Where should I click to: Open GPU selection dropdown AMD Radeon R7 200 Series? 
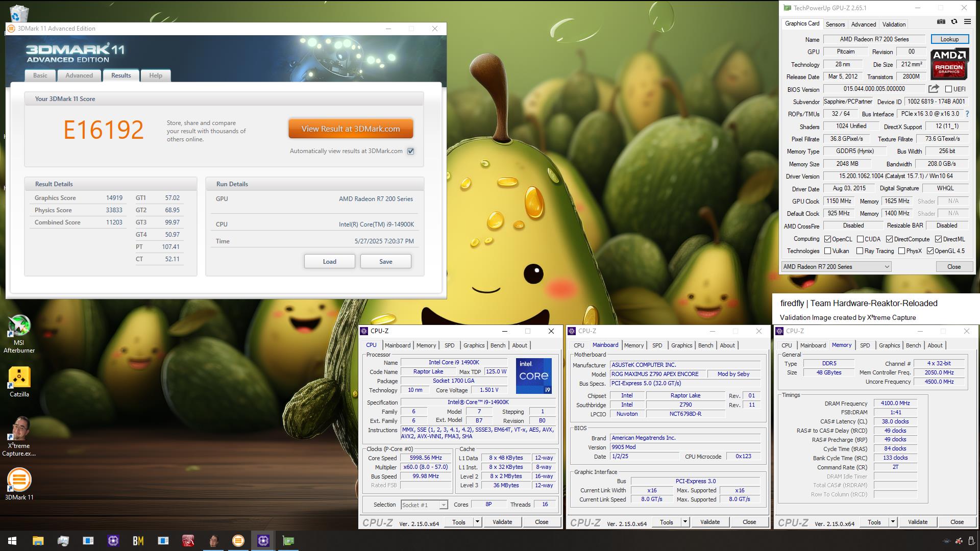[836, 267]
